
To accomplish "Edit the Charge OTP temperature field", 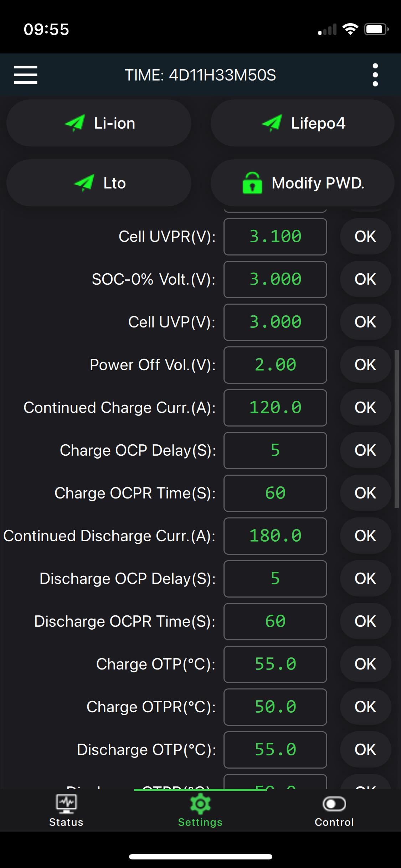I will [275, 664].
